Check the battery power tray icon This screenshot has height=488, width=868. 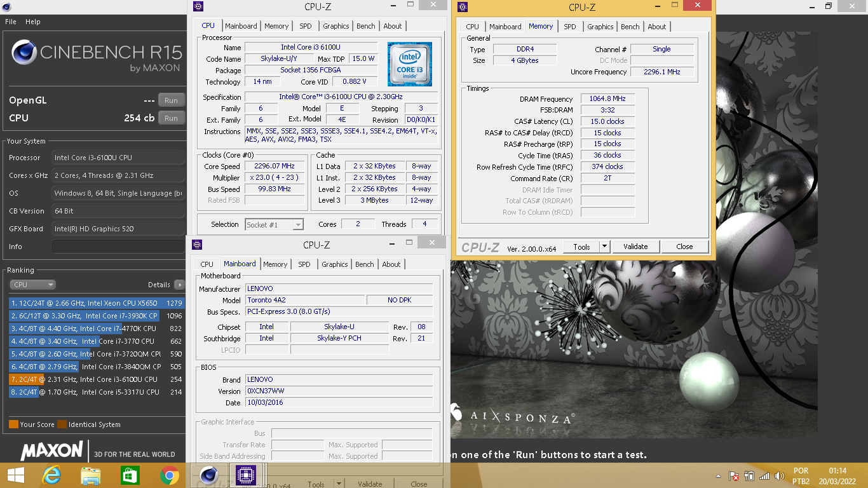click(x=749, y=476)
